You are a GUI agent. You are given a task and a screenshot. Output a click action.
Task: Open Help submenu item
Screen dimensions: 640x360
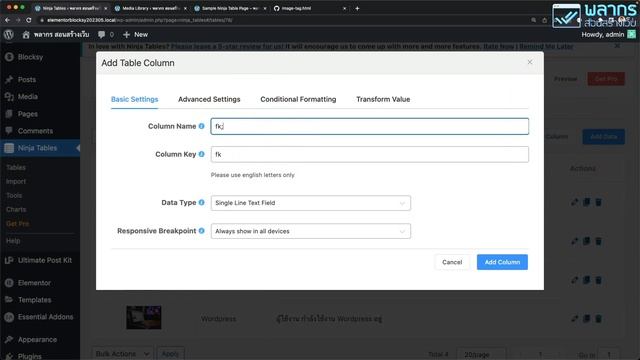[13, 241]
